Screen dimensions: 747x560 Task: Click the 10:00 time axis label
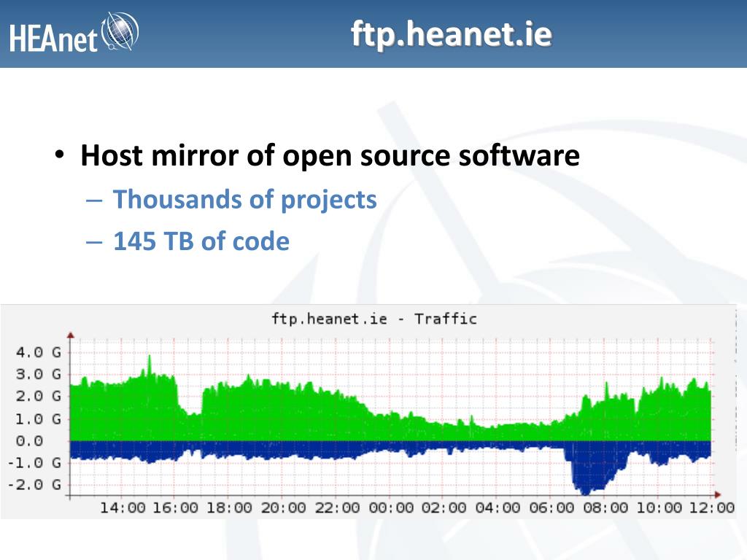[x=659, y=507]
